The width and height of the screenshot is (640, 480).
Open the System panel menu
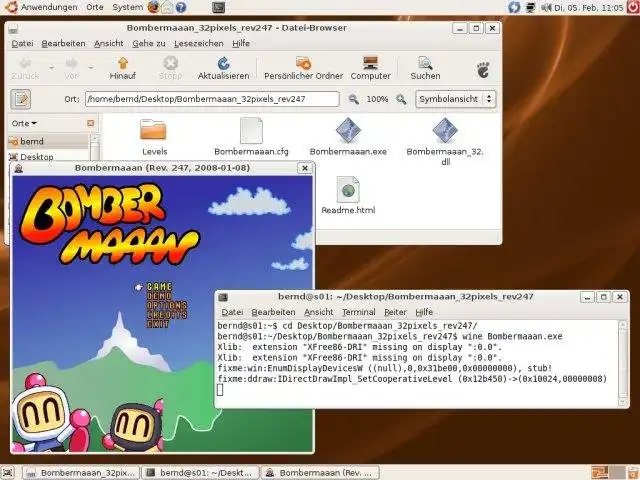pyautogui.click(x=127, y=7)
